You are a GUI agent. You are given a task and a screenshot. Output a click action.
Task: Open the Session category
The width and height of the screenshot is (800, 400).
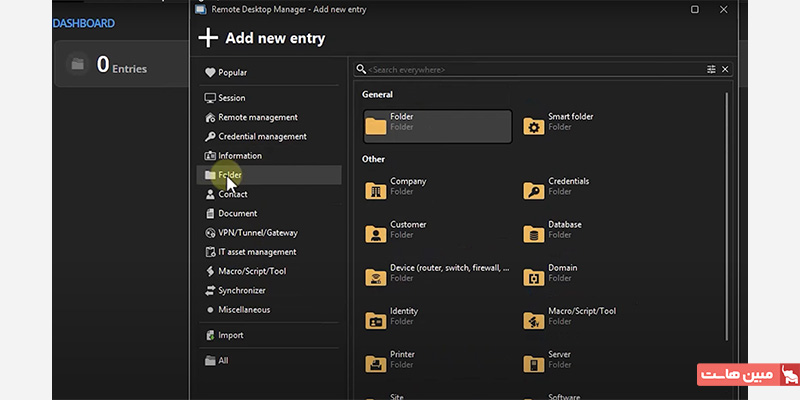click(231, 98)
